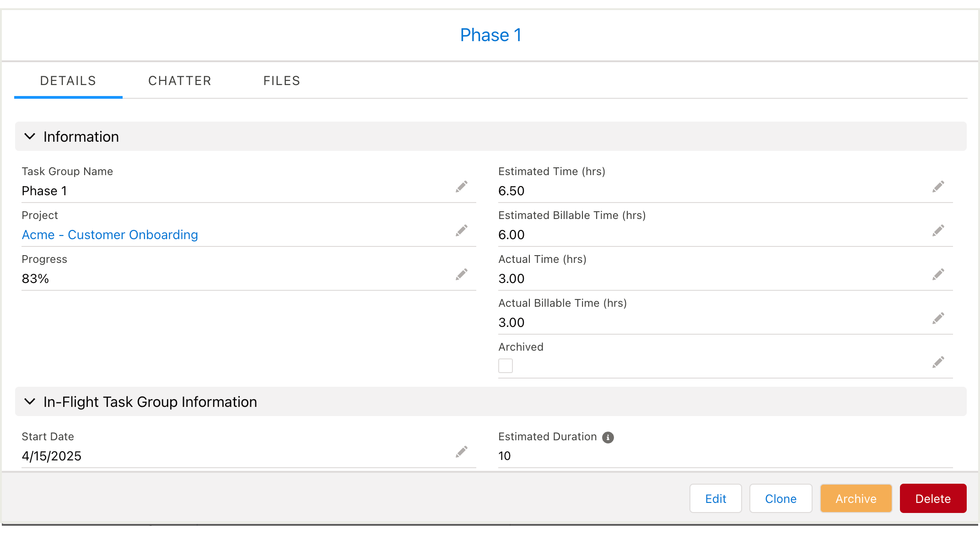Edit Estimated Billable Time with pencil icon
The width and height of the screenshot is (980, 534).
pyautogui.click(x=938, y=230)
